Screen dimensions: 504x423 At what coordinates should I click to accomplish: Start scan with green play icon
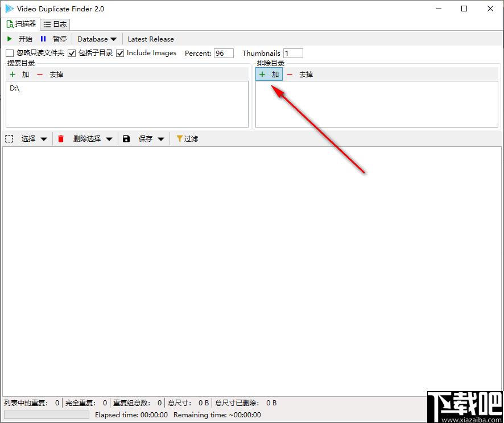(10, 39)
